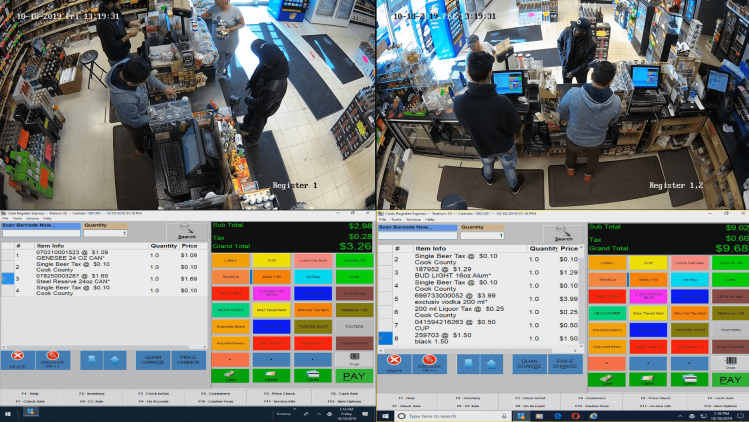Image resolution: width=749 pixels, height=422 pixels.
Task: Click Quantity input field in Station 03
Action: [482, 236]
